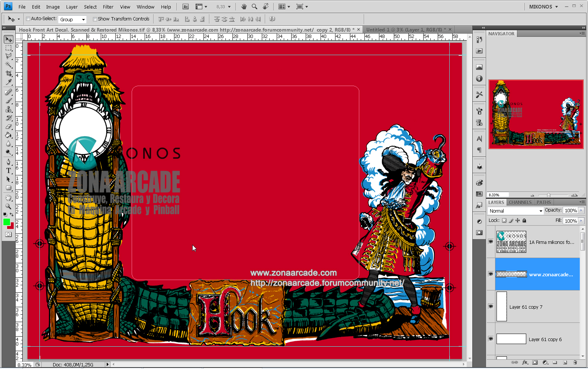Open the Window menu
Screen dimensions: 588x369
click(x=145, y=7)
